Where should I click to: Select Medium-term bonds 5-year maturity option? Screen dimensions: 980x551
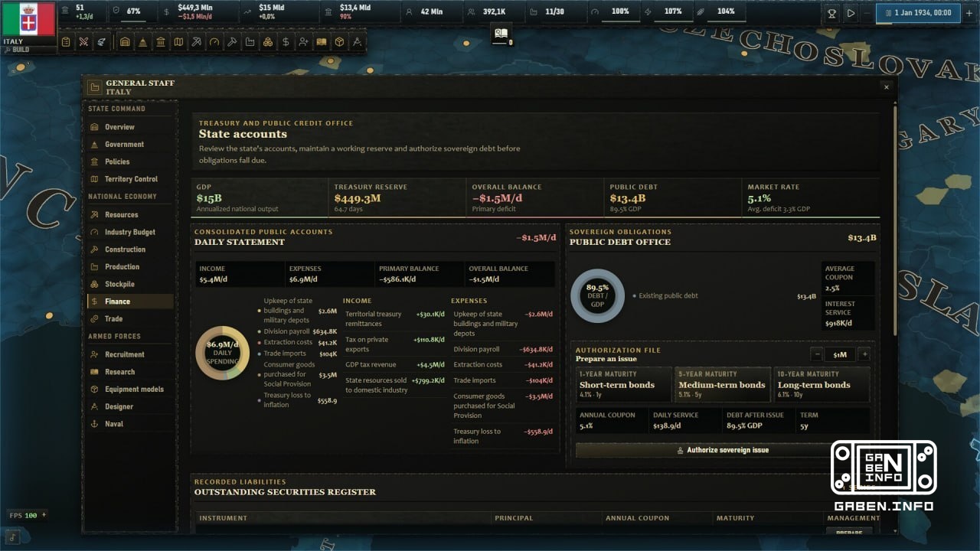723,385
